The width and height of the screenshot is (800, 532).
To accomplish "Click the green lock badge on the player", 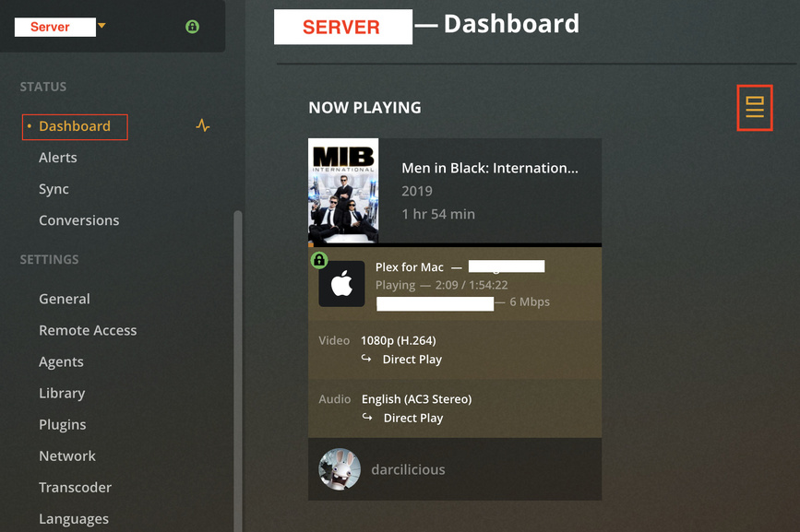I will (319, 260).
